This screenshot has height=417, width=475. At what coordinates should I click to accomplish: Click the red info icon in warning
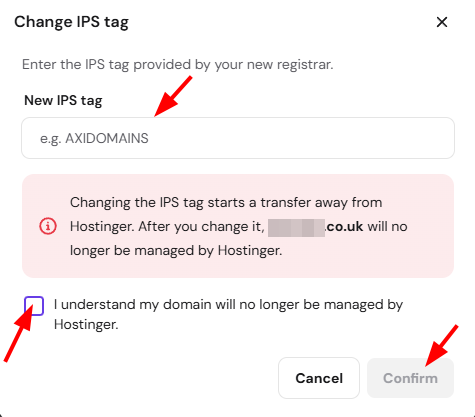48,226
